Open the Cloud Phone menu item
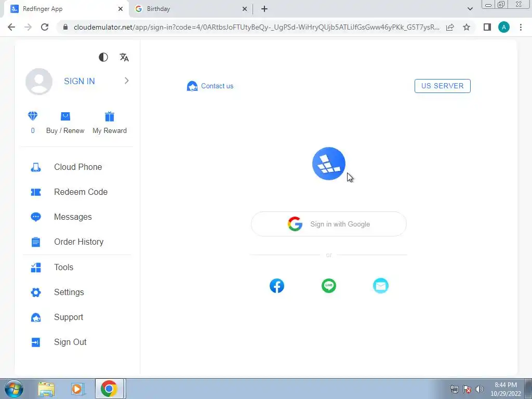The image size is (532, 399). click(x=78, y=167)
